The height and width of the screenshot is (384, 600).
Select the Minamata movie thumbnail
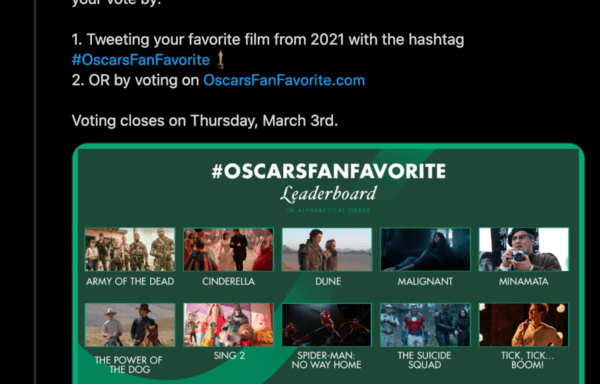(524, 249)
